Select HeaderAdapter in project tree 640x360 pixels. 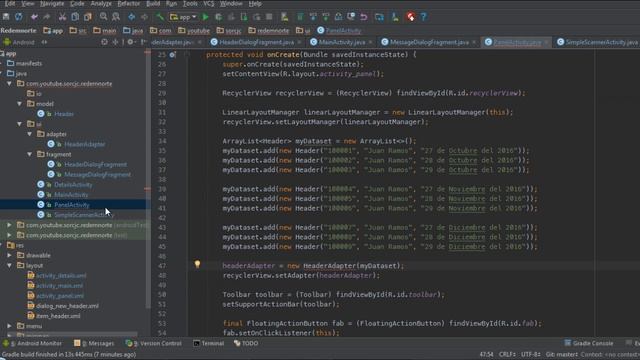click(84, 144)
